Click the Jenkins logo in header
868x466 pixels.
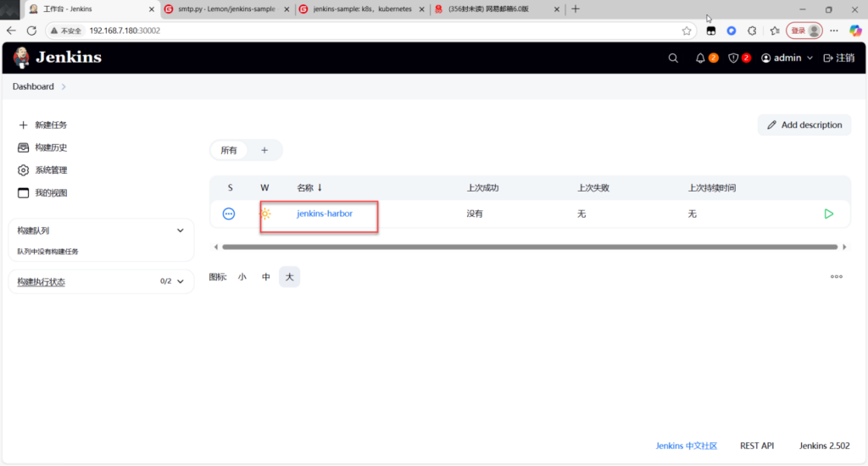(57, 58)
